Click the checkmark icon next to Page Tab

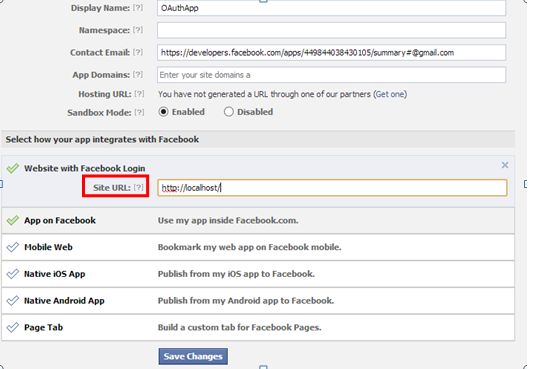coord(13,327)
